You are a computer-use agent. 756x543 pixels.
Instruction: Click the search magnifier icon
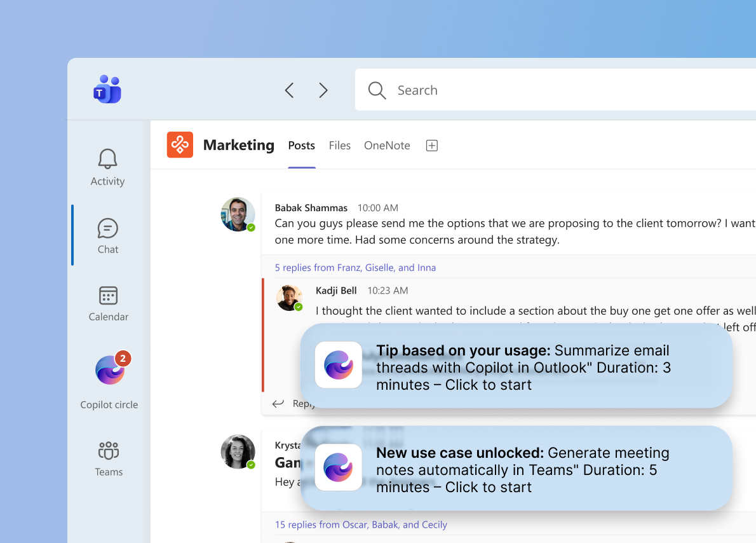pyautogui.click(x=377, y=90)
